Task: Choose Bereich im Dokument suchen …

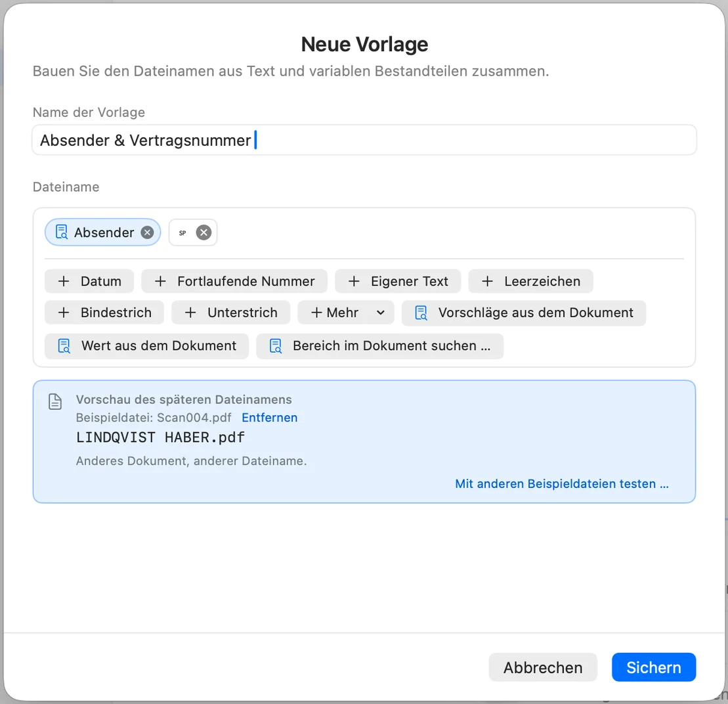Action: pos(380,346)
